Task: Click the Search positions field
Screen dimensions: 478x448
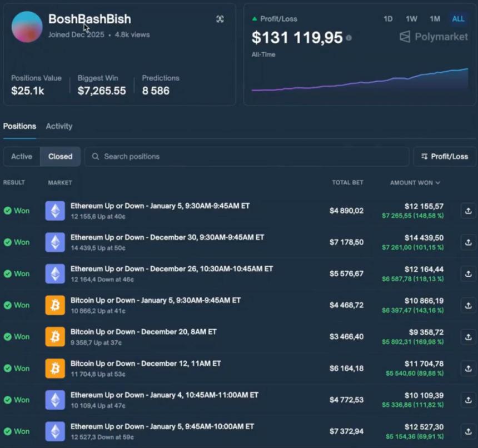Action: pos(247,157)
